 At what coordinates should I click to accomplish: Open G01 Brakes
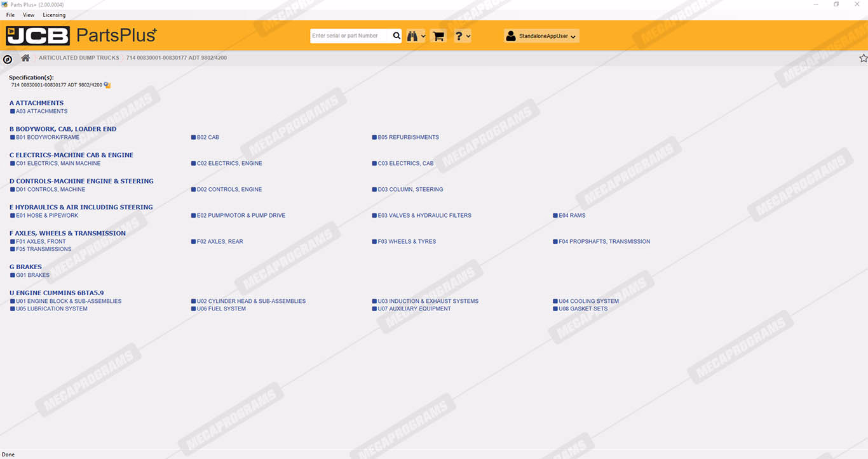[x=30, y=275]
